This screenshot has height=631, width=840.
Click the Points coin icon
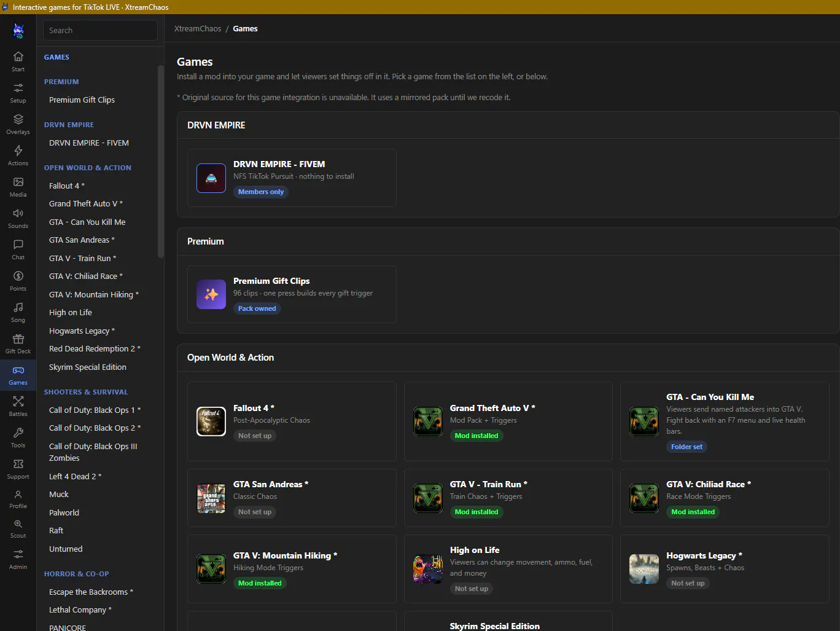[18, 276]
